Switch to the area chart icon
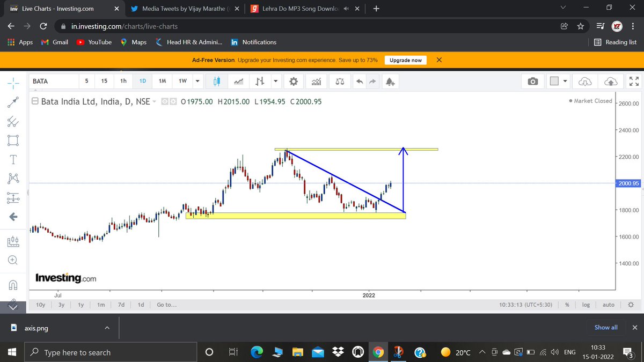 click(x=239, y=81)
